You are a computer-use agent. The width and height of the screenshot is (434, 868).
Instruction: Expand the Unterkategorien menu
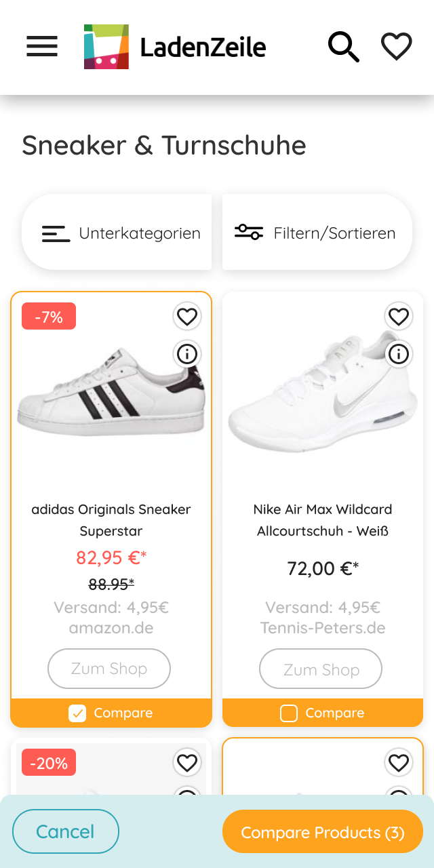click(x=117, y=233)
